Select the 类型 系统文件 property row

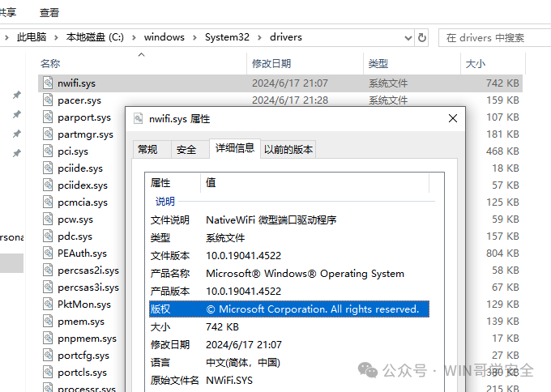click(x=288, y=238)
